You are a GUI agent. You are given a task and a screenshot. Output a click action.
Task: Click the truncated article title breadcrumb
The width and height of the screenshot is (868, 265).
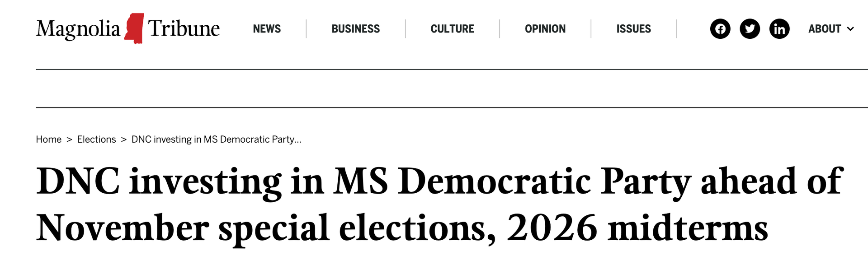[x=216, y=139]
